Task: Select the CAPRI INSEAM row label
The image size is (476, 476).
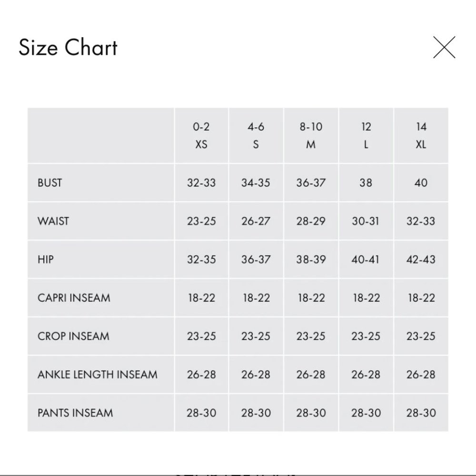Action: coord(74,298)
